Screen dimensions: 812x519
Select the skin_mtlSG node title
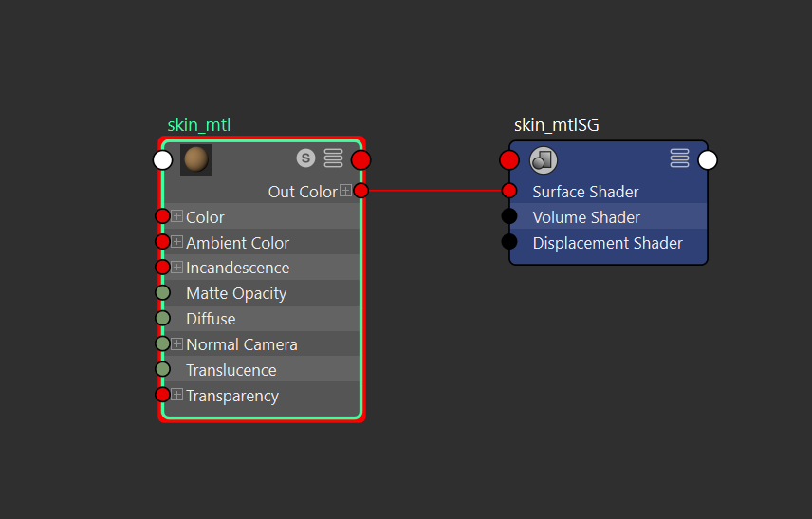tap(556, 125)
